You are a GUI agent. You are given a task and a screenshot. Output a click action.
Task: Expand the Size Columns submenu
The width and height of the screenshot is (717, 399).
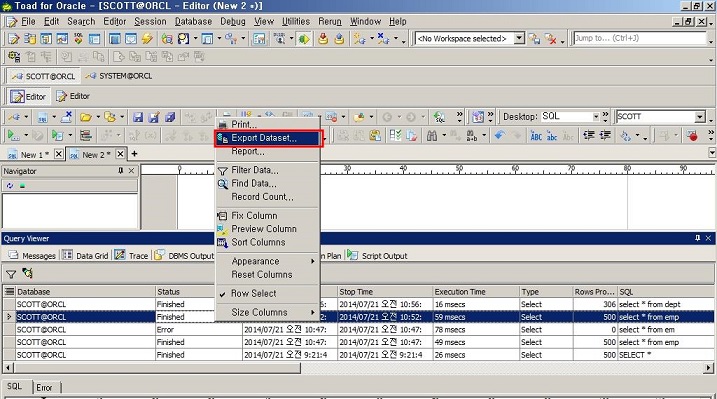(267, 313)
